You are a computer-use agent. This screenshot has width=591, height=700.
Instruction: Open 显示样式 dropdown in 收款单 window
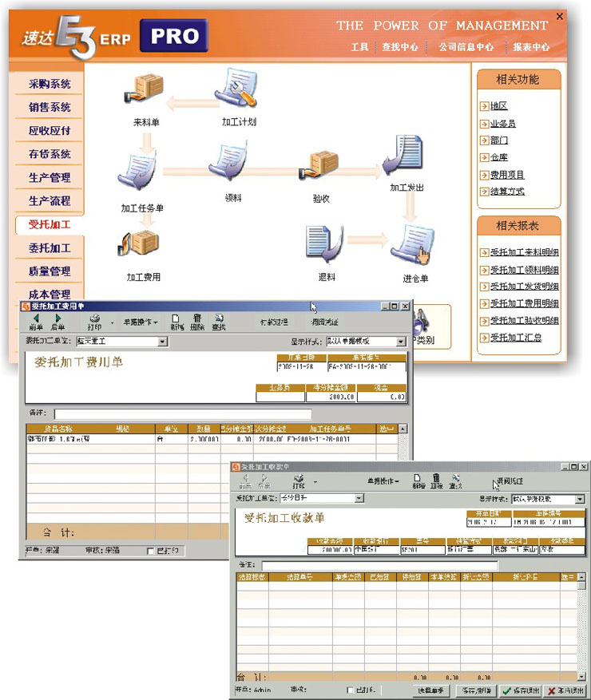[580, 499]
